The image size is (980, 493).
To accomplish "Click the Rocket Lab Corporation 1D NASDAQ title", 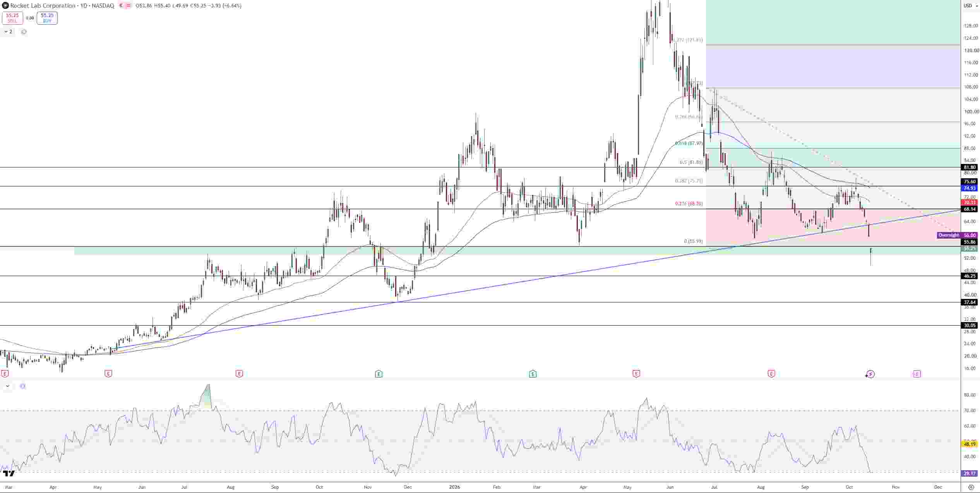I will click(62, 5).
